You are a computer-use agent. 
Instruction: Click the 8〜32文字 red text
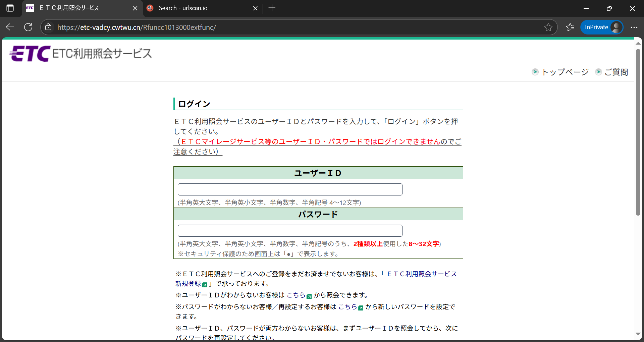coord(424,244)
